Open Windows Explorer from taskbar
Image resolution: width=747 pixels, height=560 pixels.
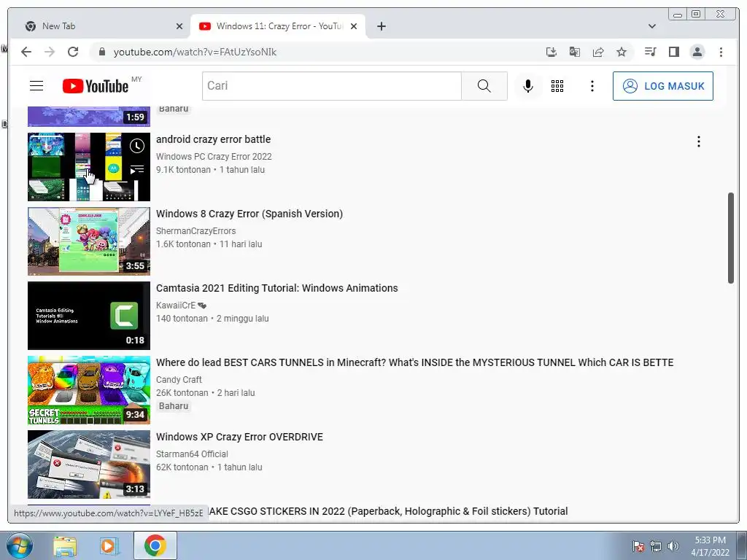(x=65, y=545)
